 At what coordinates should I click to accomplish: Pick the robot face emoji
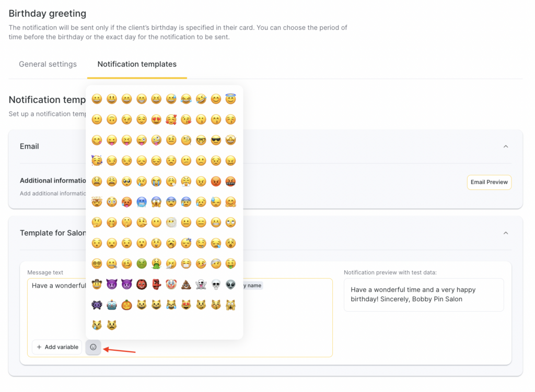111,305
